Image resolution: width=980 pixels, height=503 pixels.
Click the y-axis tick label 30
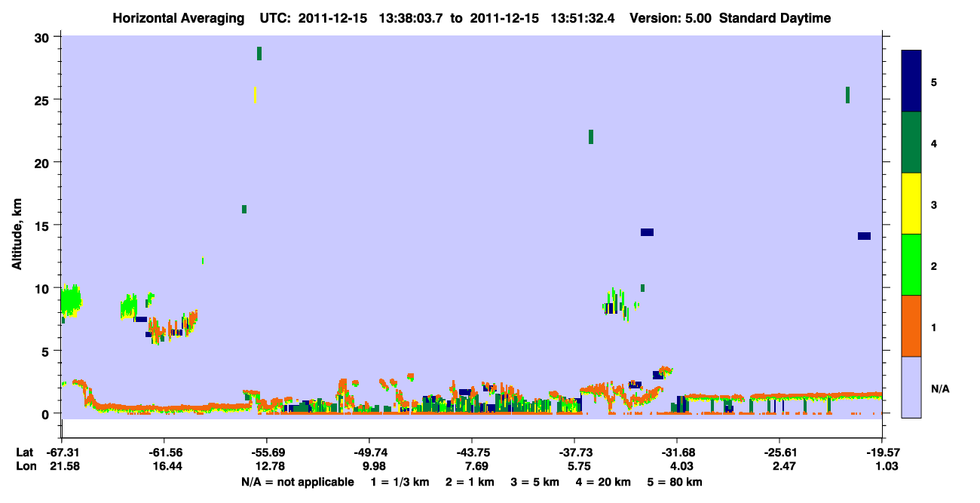point(42,37)
